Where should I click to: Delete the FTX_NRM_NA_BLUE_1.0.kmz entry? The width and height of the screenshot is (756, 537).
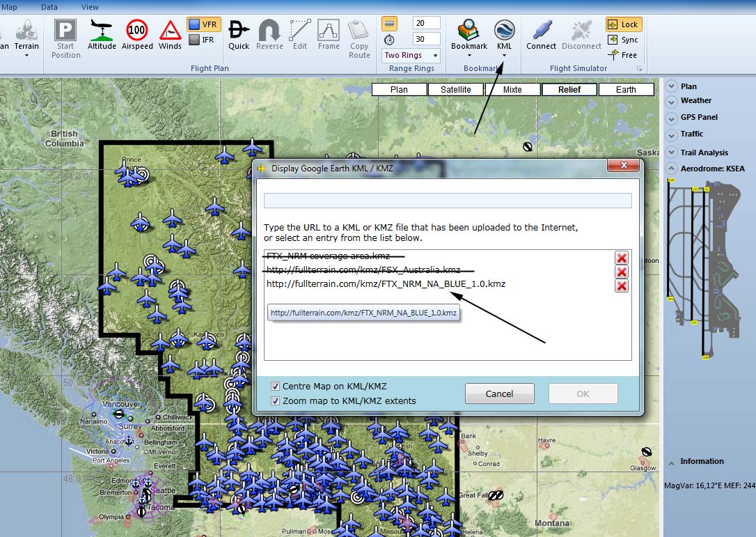click(622, 286)
